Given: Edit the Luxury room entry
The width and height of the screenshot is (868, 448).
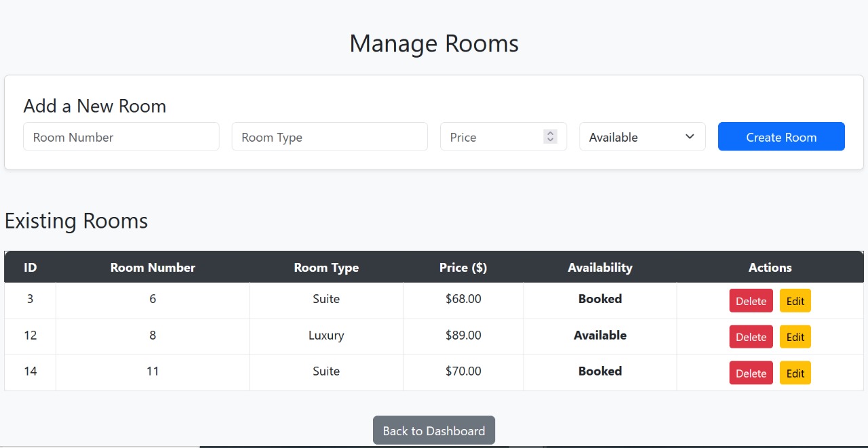Looking at the screenshot, I should pos(795,337).
